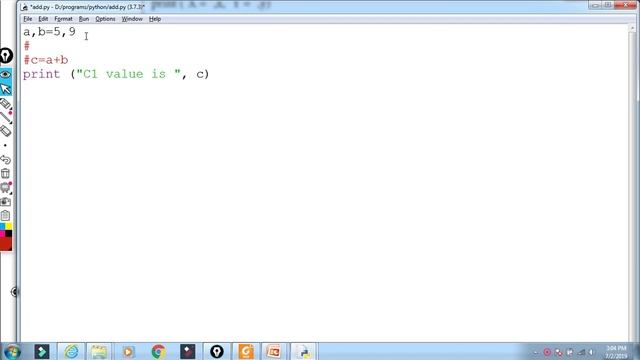640x360 pixels.
Task: Launch Internet Explorer from taskbar
Action: (71, 351)
